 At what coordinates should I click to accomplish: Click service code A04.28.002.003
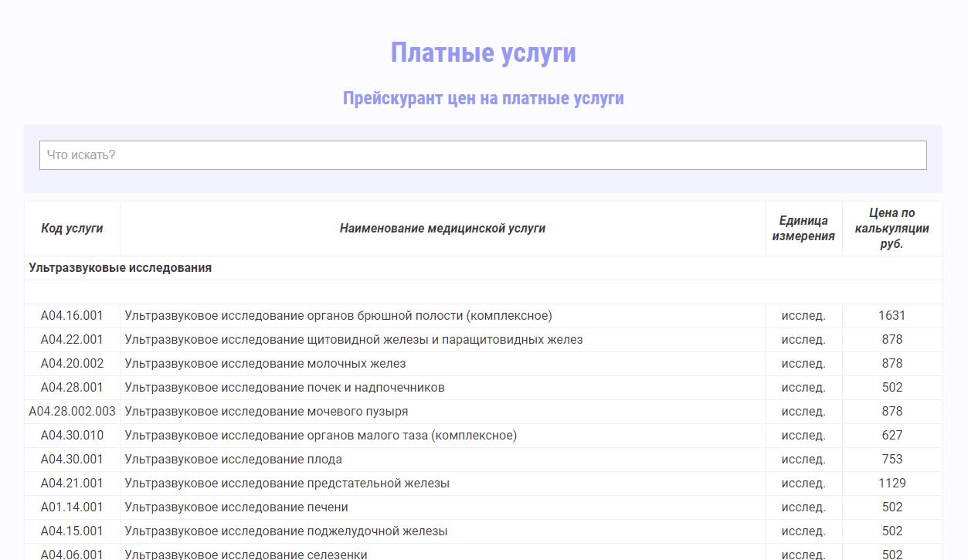(x=72, y=412)
